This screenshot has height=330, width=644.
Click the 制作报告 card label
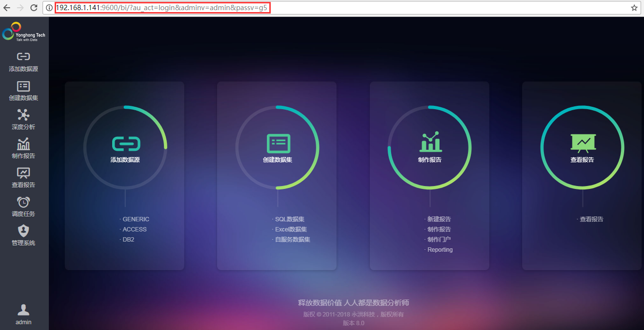430,160
